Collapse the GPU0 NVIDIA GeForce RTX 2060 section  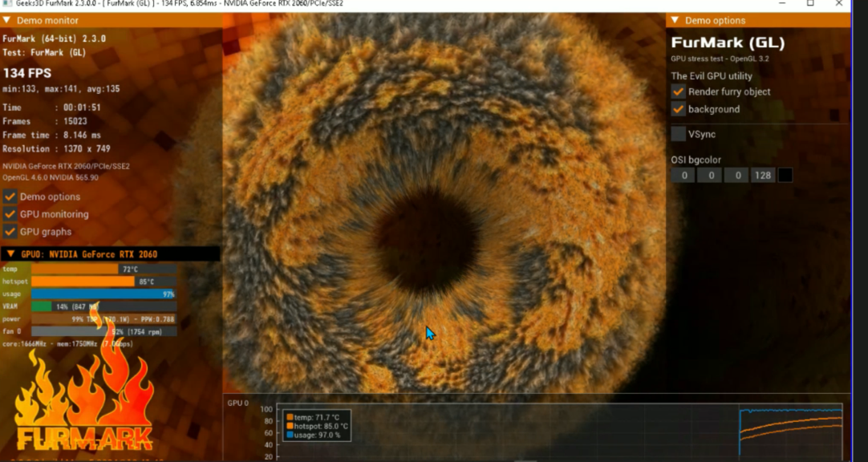pyautogui.click(x=10, y=254)
